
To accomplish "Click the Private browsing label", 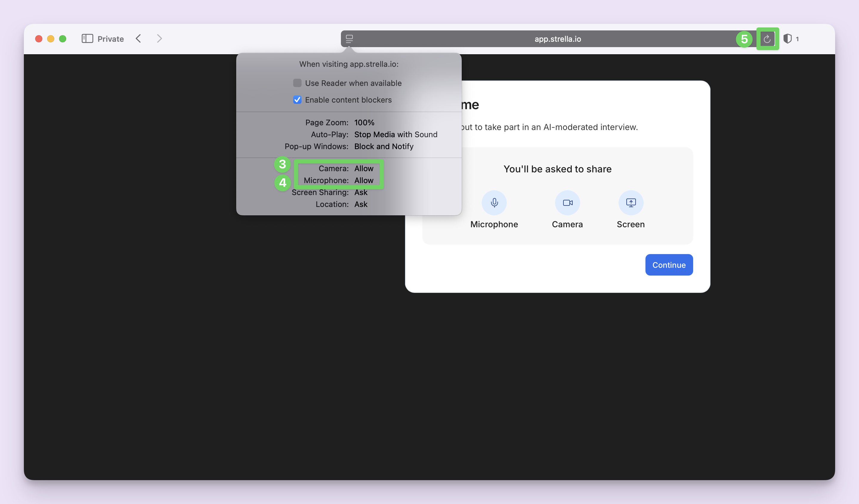I will tap(110, 39).
